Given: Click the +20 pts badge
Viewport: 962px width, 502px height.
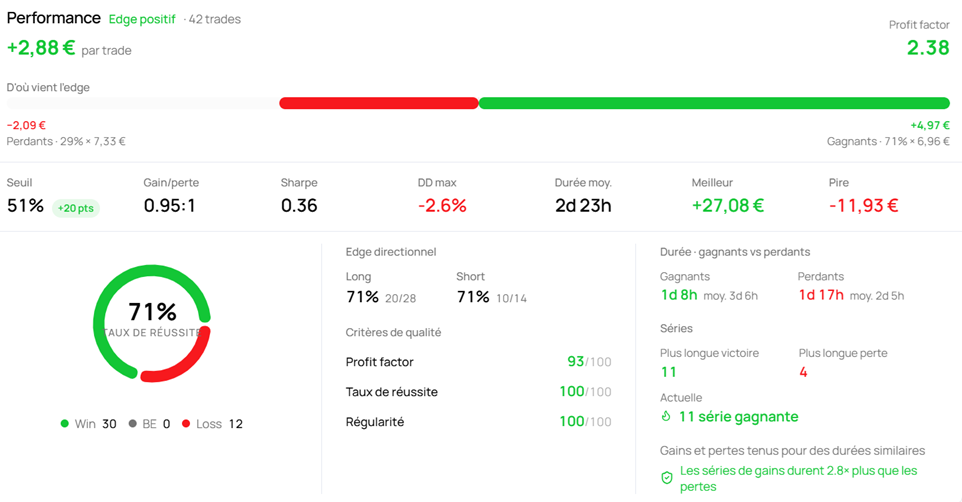Looking at the screenshot, I should (x=75, y=208).
